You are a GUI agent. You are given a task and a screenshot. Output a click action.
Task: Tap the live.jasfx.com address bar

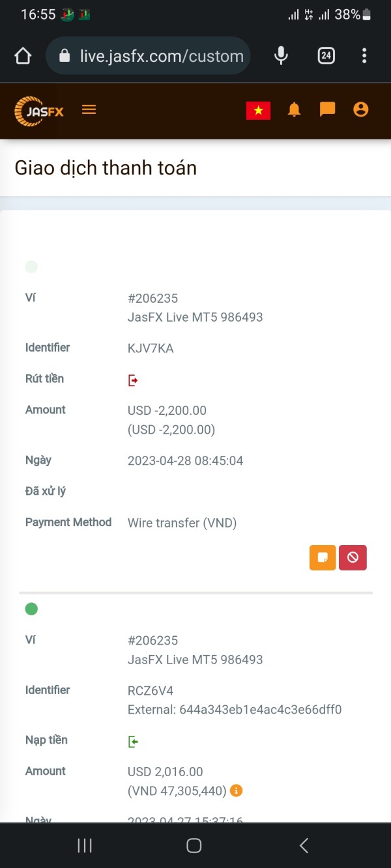149,56
